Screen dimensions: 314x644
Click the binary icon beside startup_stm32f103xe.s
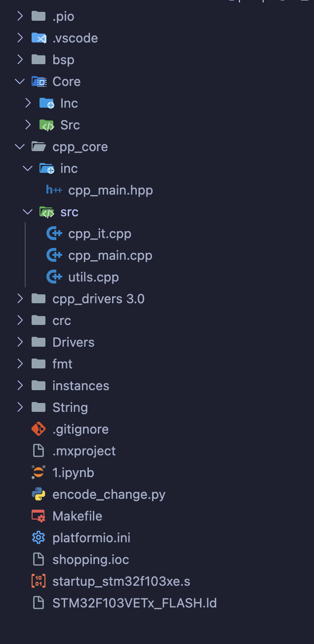[x=39, y=581]
